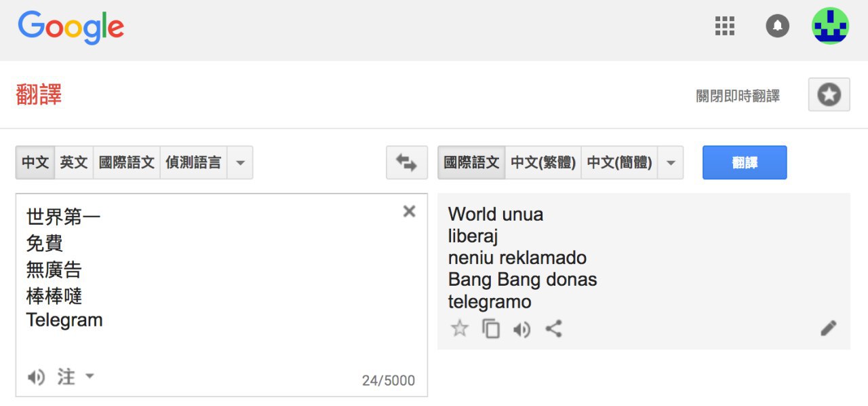Listen to the source text
868x406 pixels.
coord(36,377)
